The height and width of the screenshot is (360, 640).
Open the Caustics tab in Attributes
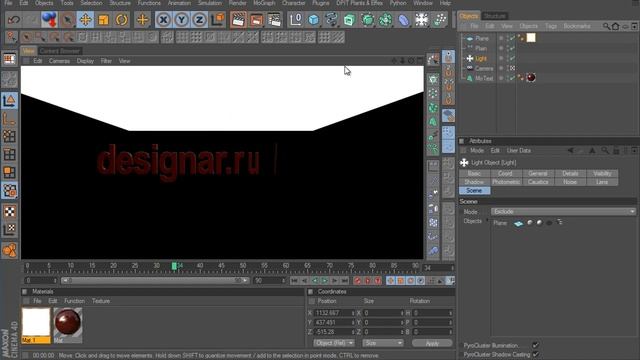[x=538, y=182]
